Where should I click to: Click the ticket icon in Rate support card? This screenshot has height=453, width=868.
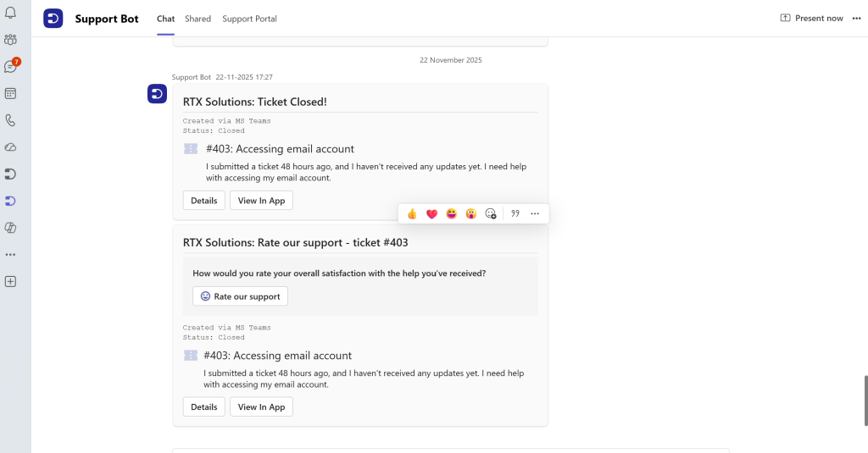[191, 356]
